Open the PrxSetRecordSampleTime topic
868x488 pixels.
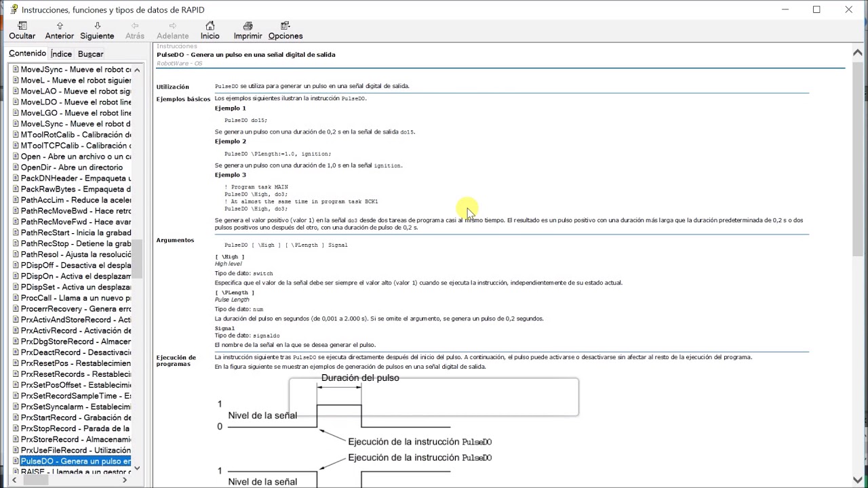click(x=76, y=396)
